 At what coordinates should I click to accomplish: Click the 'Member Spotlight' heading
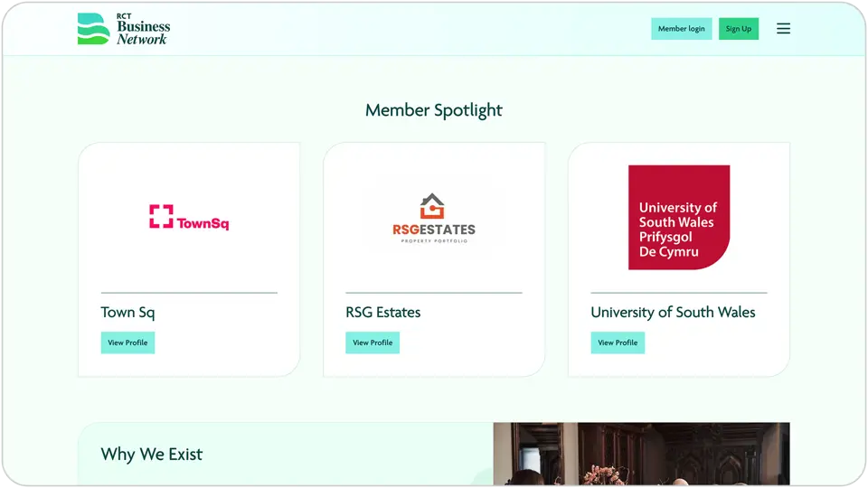(433, 110)
